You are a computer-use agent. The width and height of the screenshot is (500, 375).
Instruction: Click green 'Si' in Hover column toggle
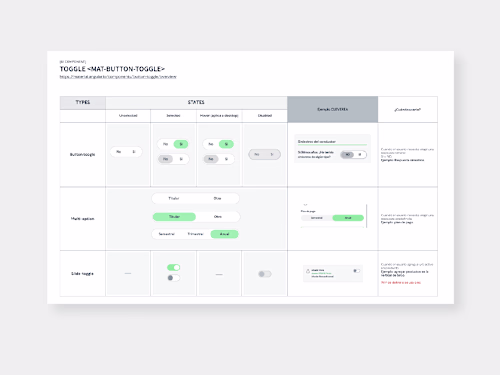[226, 144]
